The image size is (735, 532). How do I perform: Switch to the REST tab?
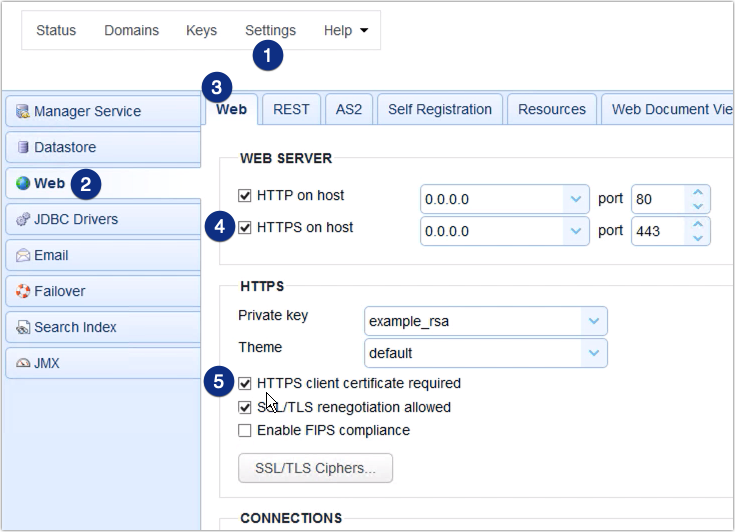tap(291, 109)
